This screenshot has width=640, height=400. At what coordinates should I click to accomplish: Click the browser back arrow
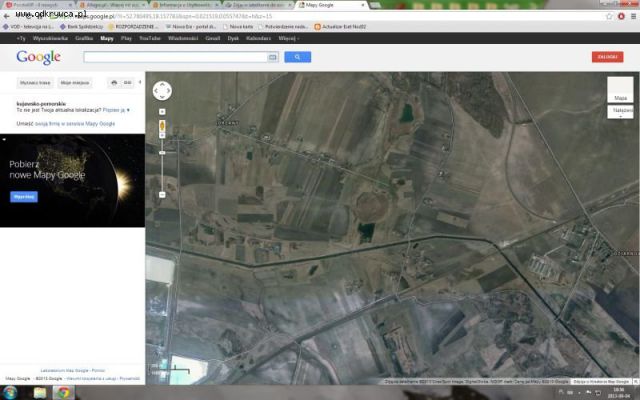pyautogui.click(x=7, y=16)
